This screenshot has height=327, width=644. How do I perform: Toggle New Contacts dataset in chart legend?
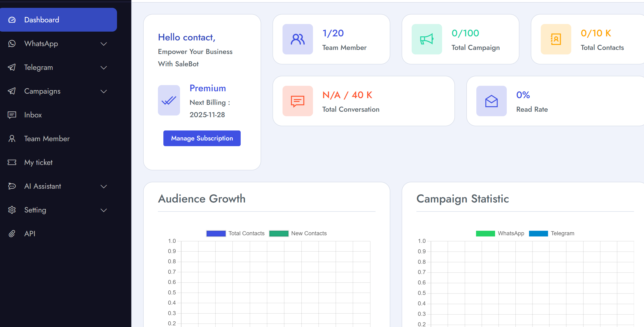[x=298, y=233]
